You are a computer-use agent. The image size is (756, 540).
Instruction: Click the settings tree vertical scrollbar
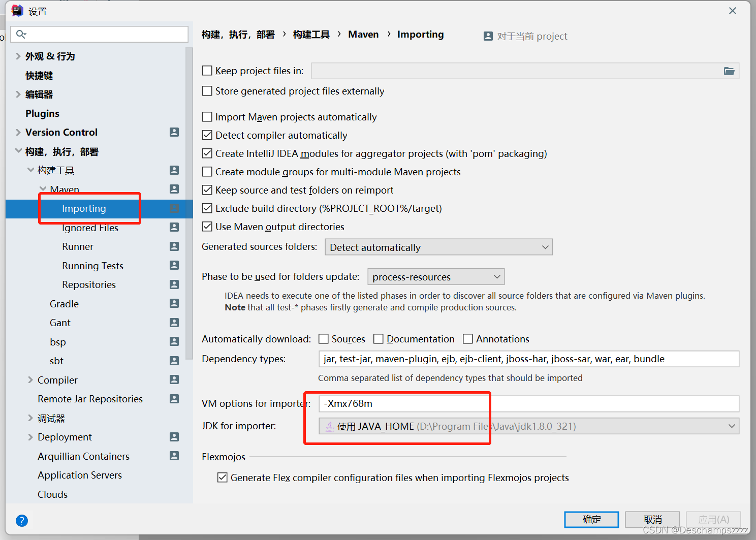(190, 203)
